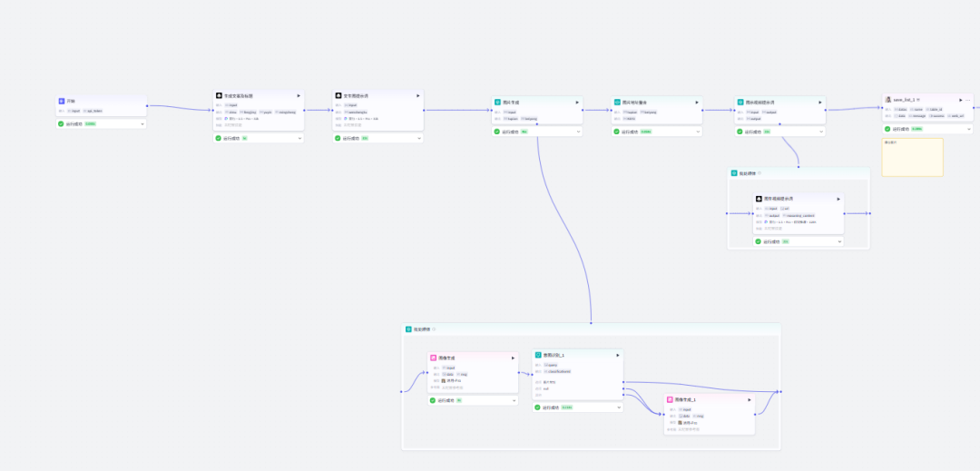The width and height of the screenshot is (980, 471).
Task: Click the avatar icon of save_list_1 node
Action: [888, 99]
